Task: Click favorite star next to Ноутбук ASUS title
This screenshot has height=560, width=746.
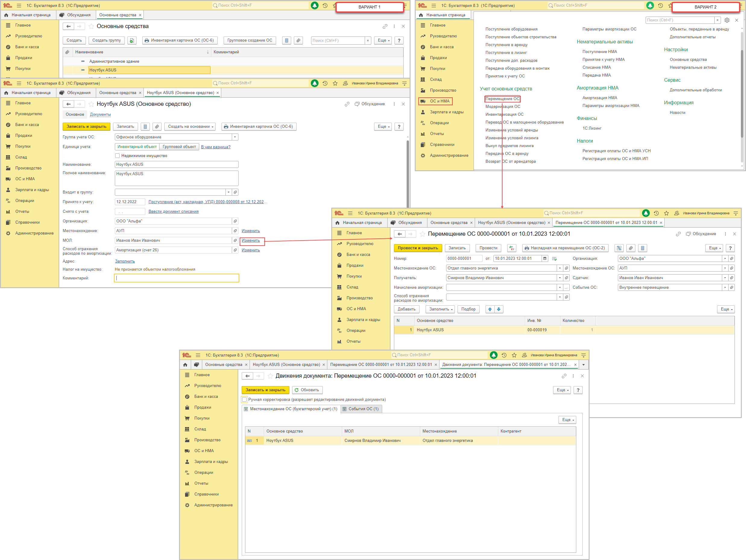Action: click(91, 104)
